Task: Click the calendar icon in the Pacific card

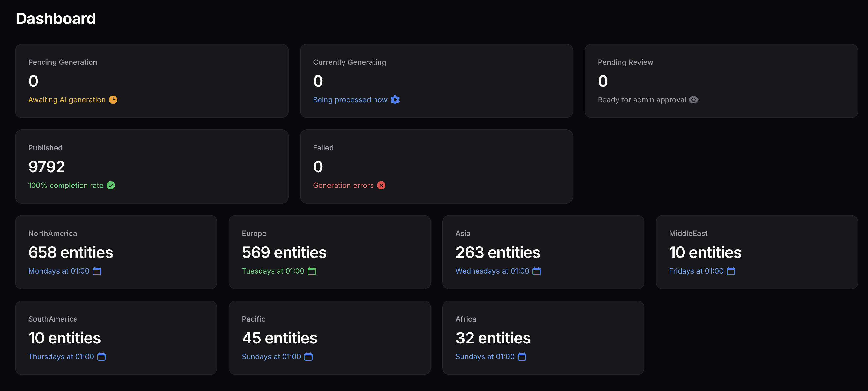Action: (308, 356)
